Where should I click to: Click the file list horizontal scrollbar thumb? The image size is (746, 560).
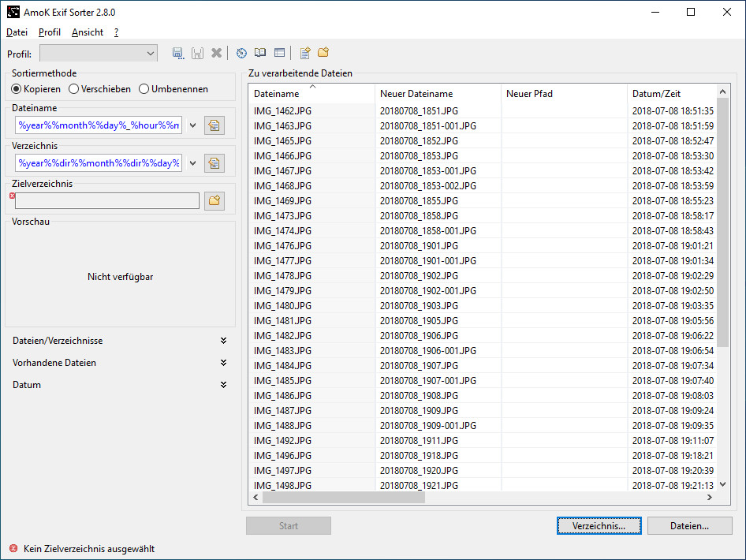click(344, 498)
